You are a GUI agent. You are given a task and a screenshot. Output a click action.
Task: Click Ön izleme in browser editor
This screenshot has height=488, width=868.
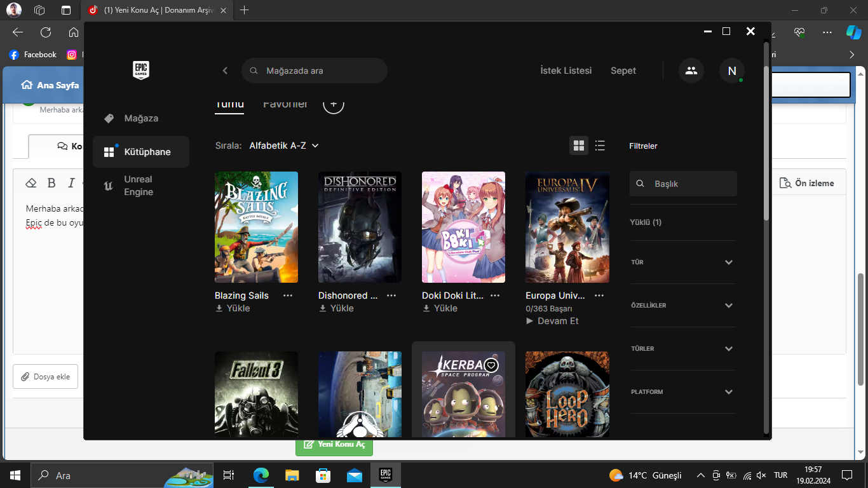[x=807, y=183]
